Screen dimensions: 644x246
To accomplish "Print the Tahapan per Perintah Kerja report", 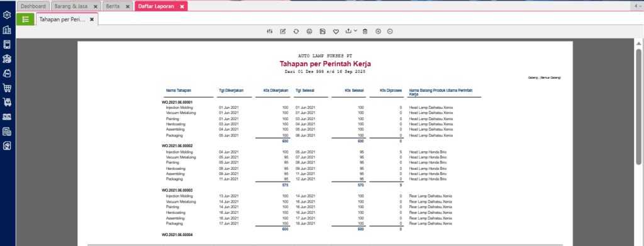I will (309, 31).
